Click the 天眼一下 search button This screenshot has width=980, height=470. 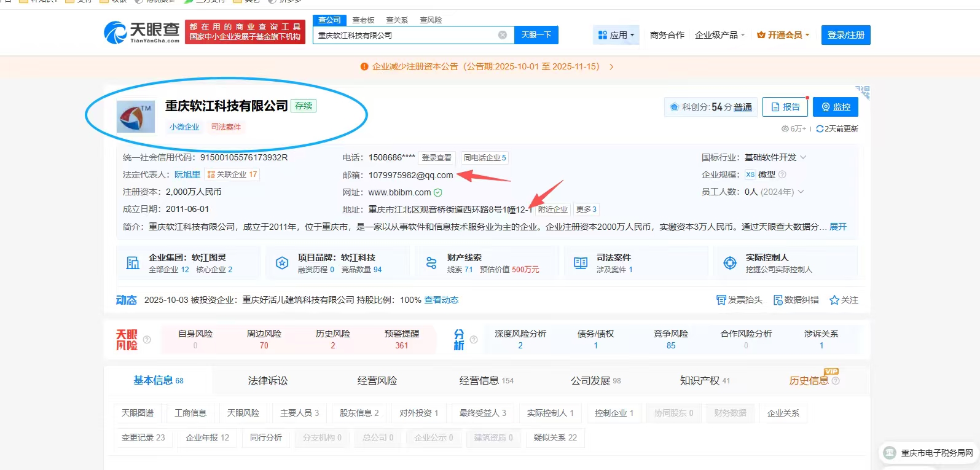pos(536,35)
